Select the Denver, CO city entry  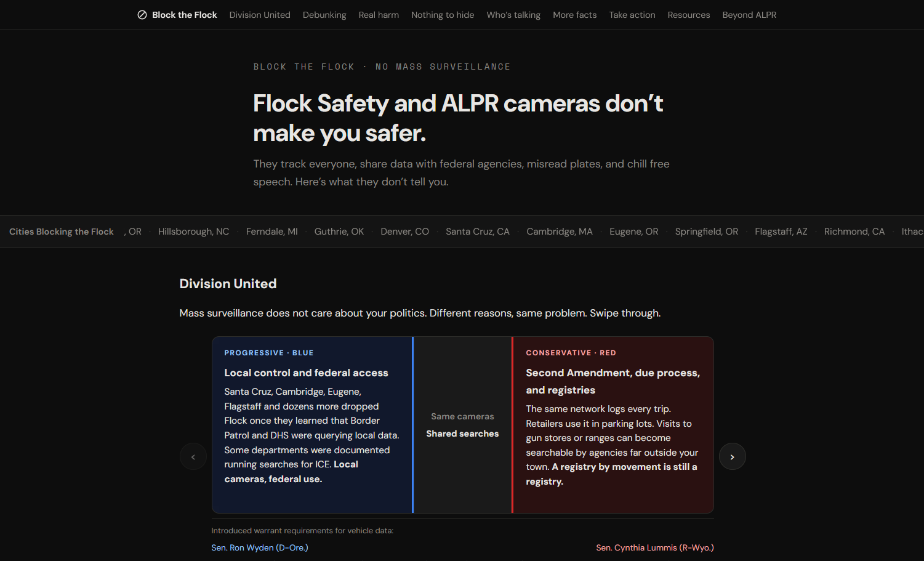point(404,231)
